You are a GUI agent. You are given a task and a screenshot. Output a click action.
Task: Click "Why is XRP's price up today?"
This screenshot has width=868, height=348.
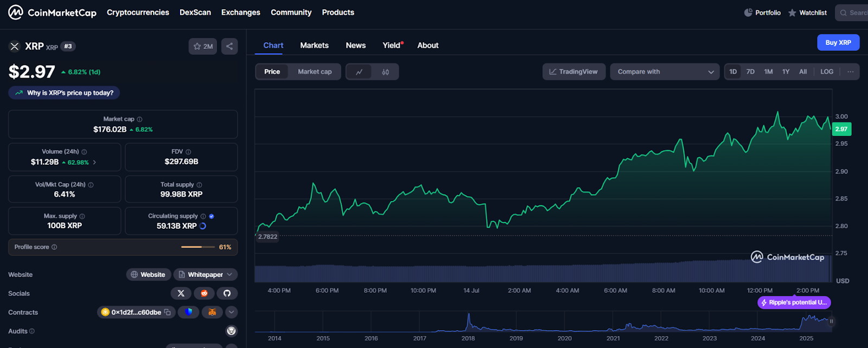coord(64,93)
